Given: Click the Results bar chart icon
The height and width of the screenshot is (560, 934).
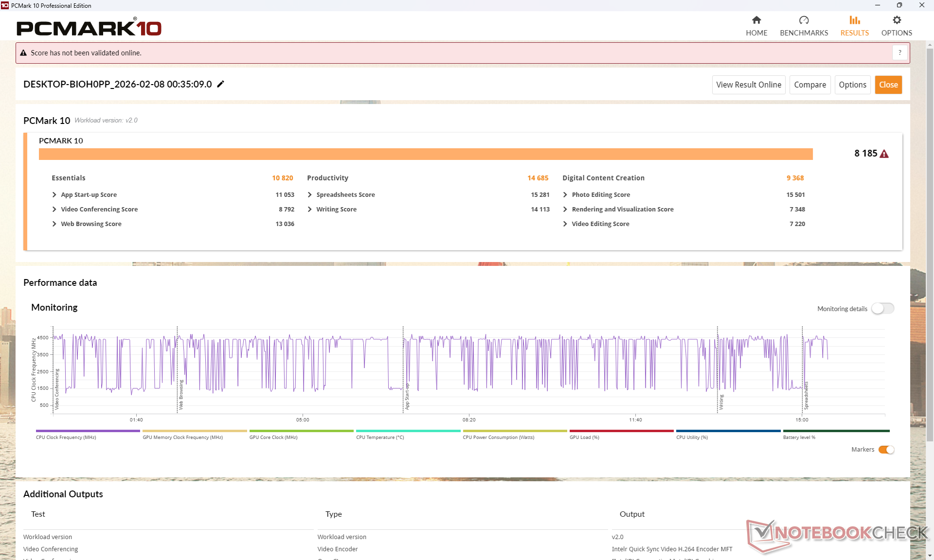Looking at the screenshot, I should coord(854,20).
